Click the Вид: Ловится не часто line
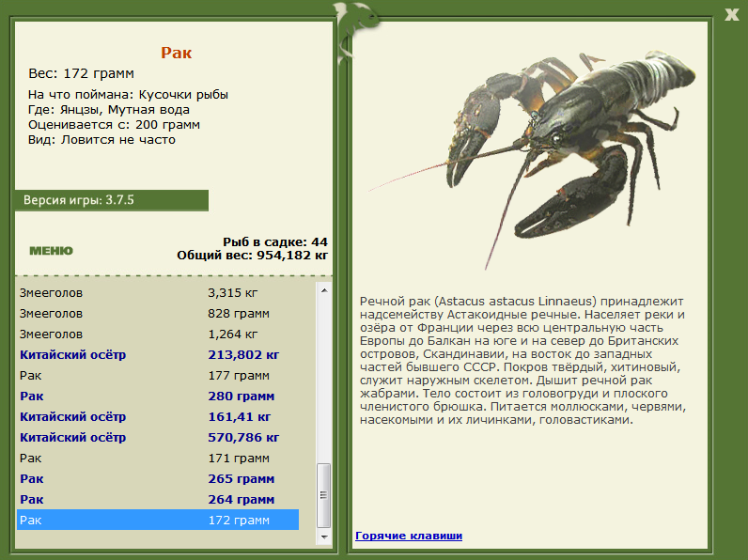 coord(101,140)
